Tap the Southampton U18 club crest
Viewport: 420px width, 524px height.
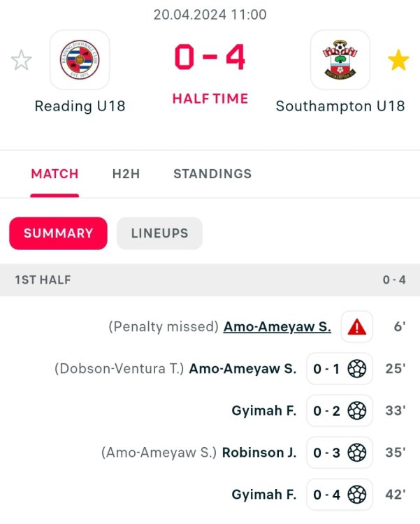[340, 60]
